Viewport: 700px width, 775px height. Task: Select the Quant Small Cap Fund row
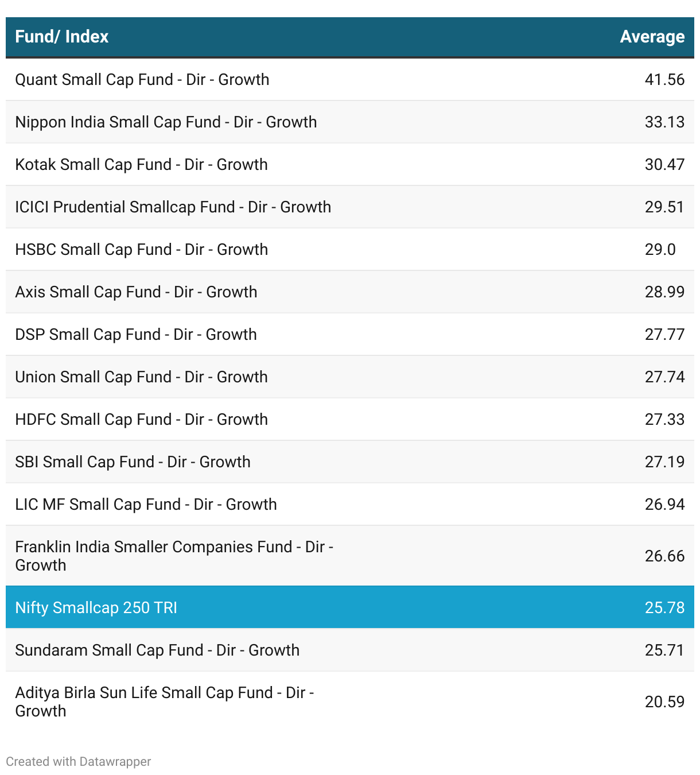350,80
